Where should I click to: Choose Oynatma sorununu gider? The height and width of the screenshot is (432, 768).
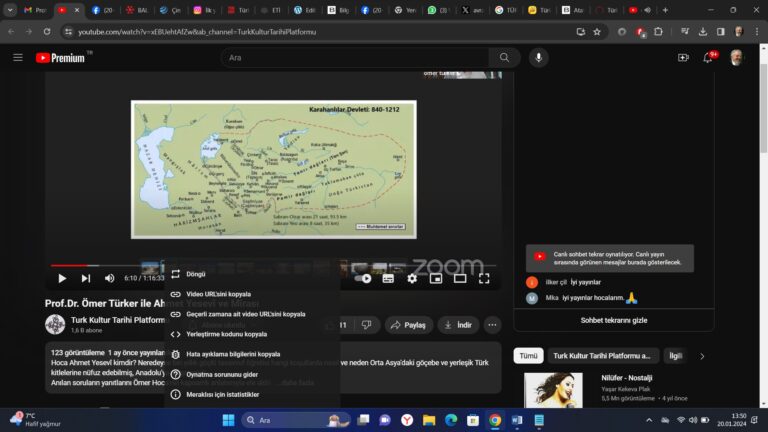252,375
